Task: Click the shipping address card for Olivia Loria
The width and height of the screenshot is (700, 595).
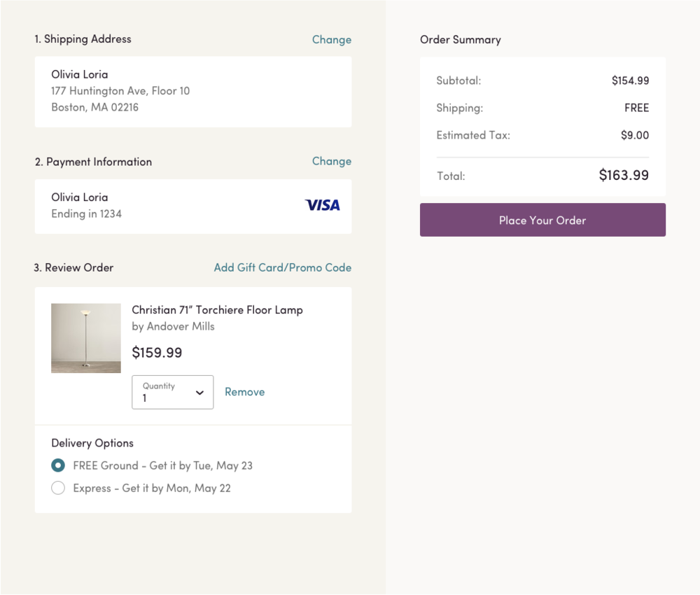Action: coord(193,92)
